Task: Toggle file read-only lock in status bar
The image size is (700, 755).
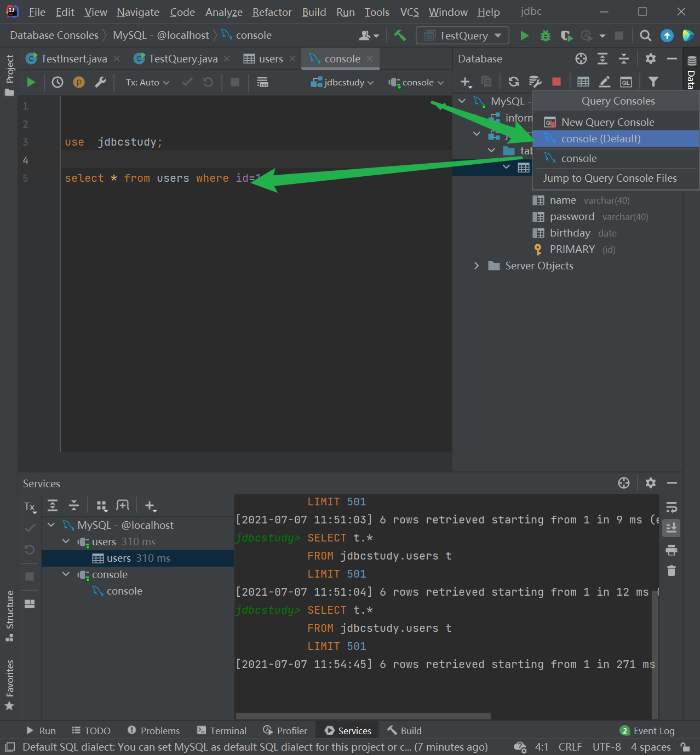Action: click(x=685, y=747)
